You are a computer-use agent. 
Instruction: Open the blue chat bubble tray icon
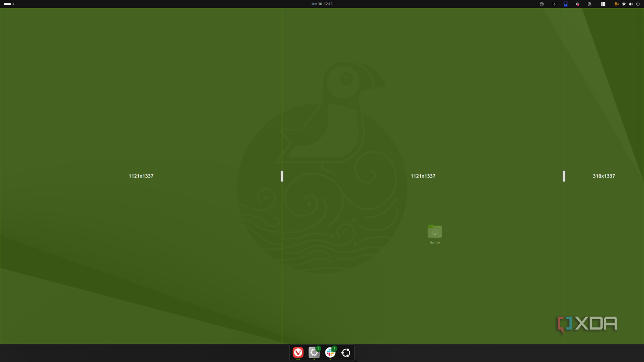point(565,4)
